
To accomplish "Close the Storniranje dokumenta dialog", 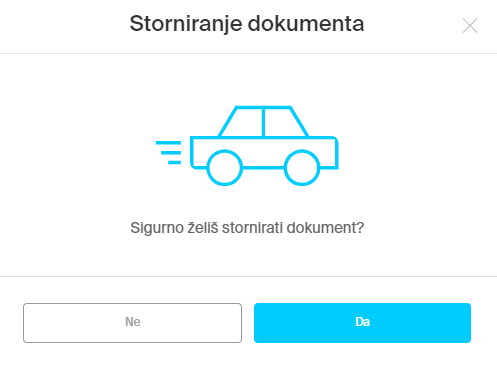I will coord(470,26).
